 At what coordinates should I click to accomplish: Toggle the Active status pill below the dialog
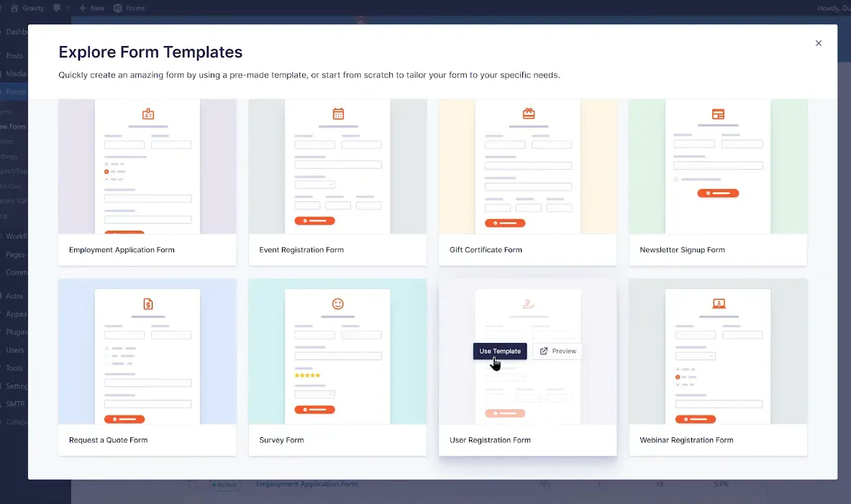224,485
